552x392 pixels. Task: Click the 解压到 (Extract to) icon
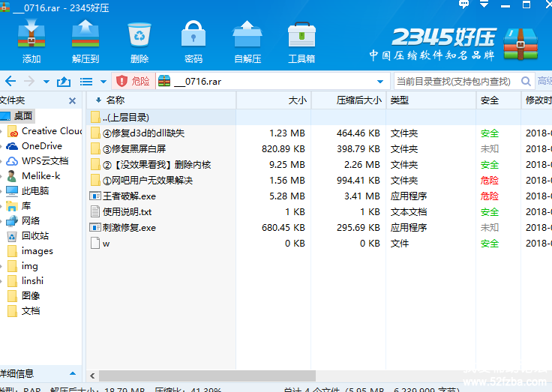click(85, 41)
